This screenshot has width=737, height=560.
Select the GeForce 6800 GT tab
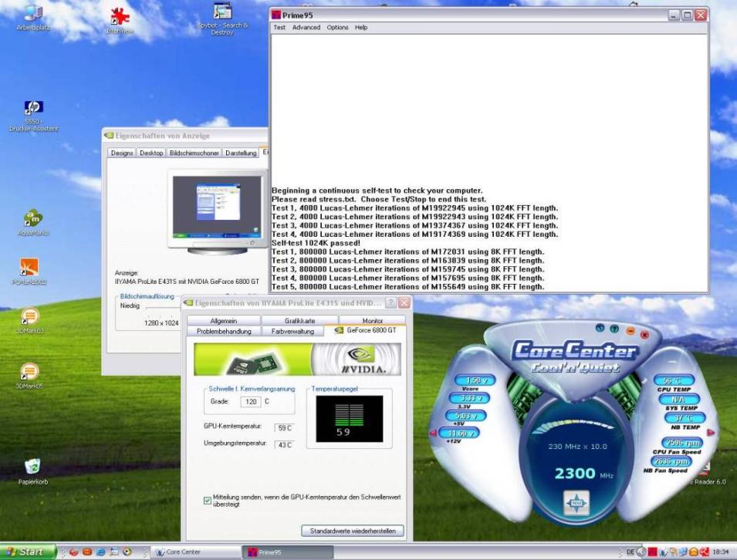point(365,330)
